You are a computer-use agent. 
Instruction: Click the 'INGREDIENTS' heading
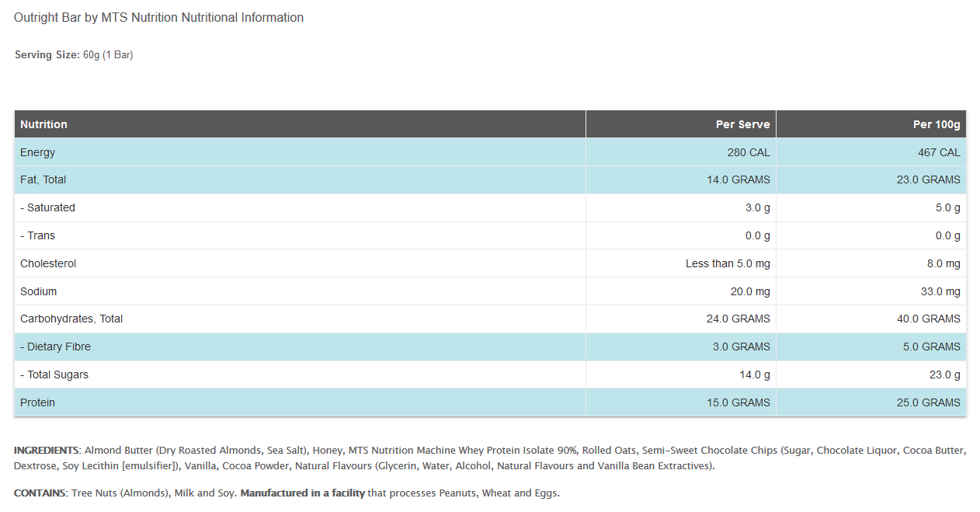point(47,450)
